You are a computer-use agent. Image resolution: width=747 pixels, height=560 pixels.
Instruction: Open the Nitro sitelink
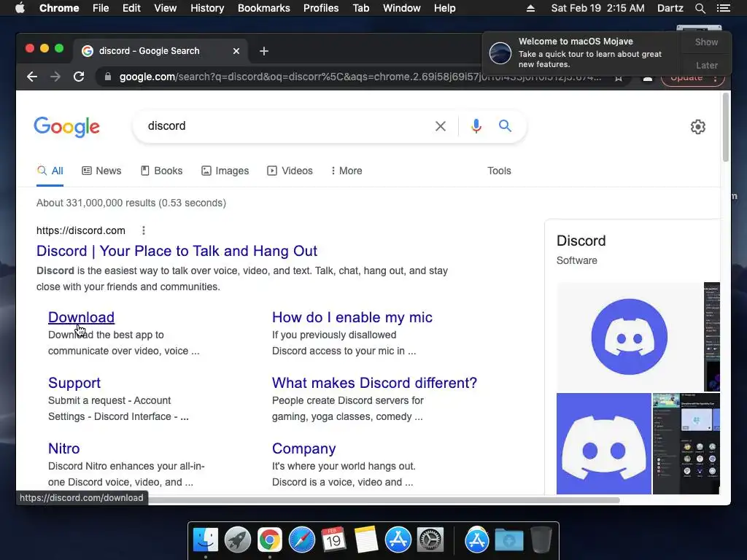point(64,448)
